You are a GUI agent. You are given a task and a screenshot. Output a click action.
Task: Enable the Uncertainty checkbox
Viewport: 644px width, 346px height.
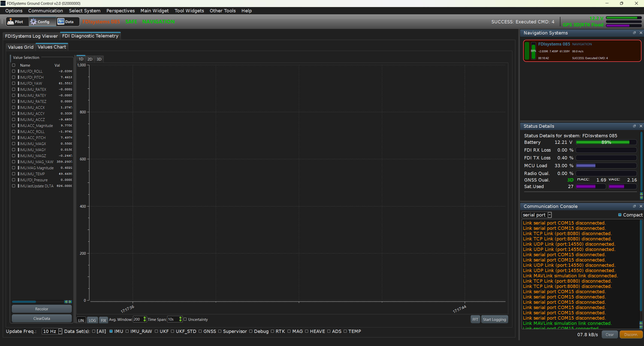coord(185,319)
